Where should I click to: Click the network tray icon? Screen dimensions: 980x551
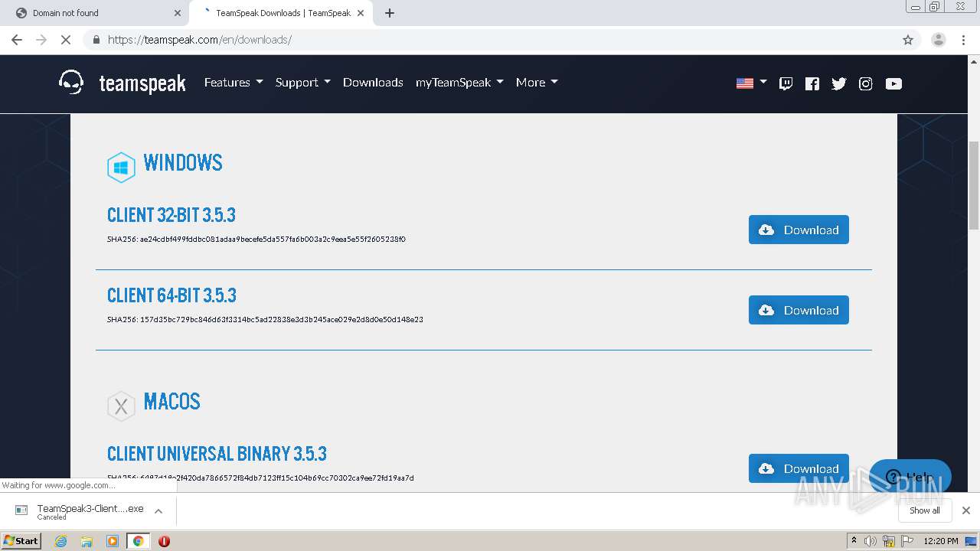point(889,541)
